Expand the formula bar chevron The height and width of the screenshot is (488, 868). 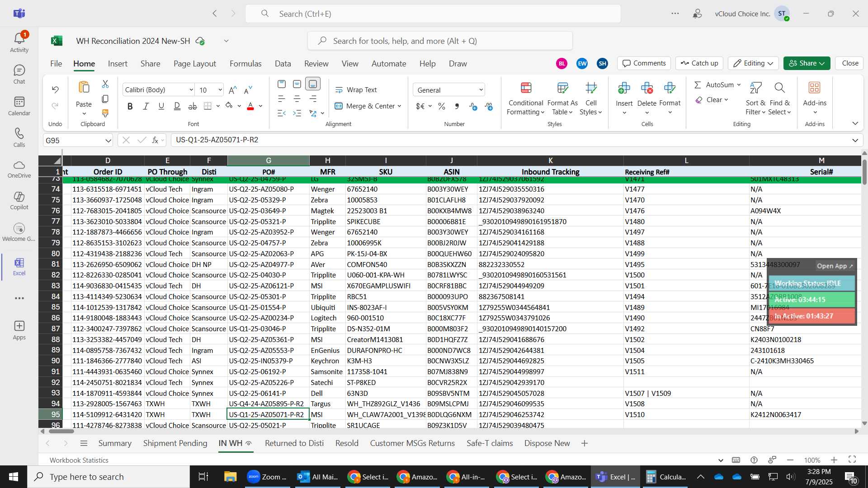[855, 141]
